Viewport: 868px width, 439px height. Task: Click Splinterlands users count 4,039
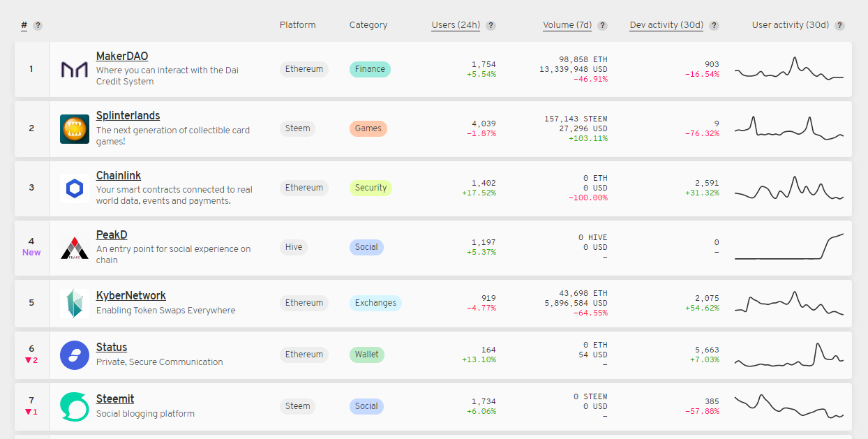pyautogui.click(x=484, y=124)
